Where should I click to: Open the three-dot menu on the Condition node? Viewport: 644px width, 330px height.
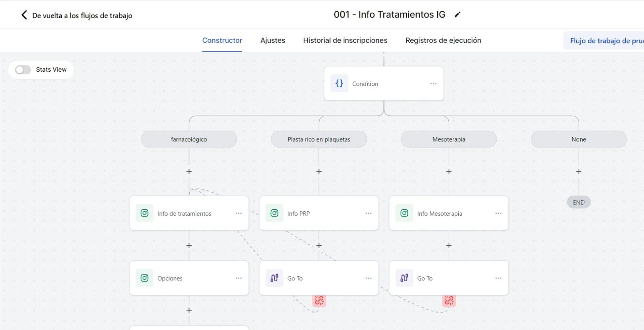pos(433,83)
